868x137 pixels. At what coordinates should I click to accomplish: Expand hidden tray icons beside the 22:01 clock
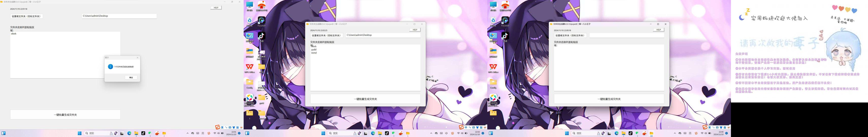[x=187, y=133]
